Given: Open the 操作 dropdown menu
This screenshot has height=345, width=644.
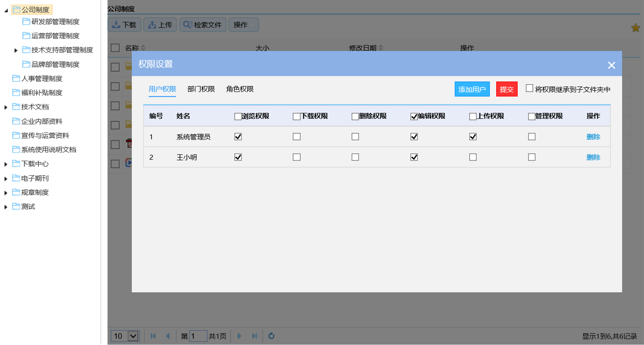Looking at the screenshot, I should (244, 25).
